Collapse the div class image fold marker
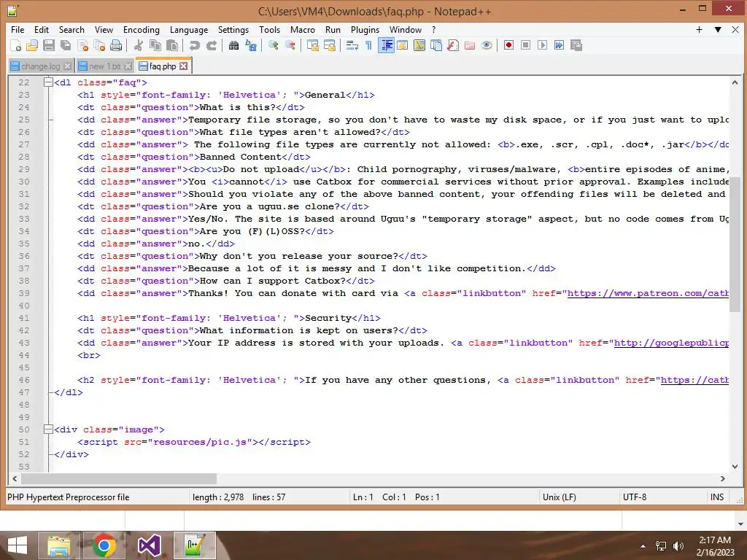The image size is (747, 560). point(47,429)
